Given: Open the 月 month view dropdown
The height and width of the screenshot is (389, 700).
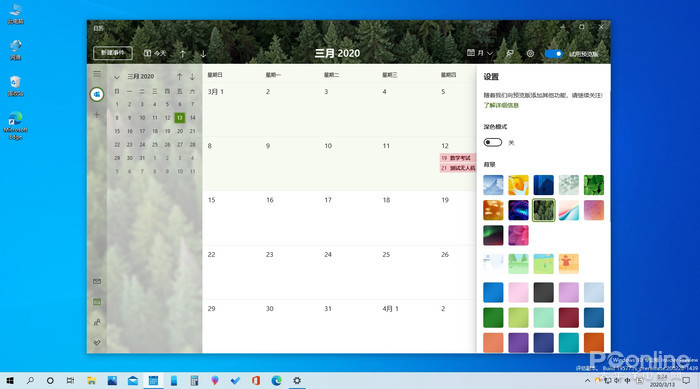Looking at the screenshot, I should (x=480, y=53).
